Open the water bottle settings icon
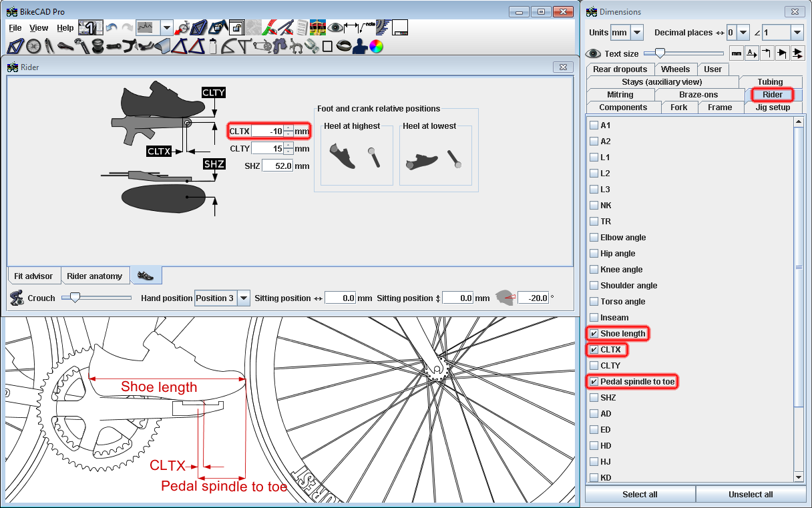The width and height of the screenshot is (812, 508). (x=213, y=46)
